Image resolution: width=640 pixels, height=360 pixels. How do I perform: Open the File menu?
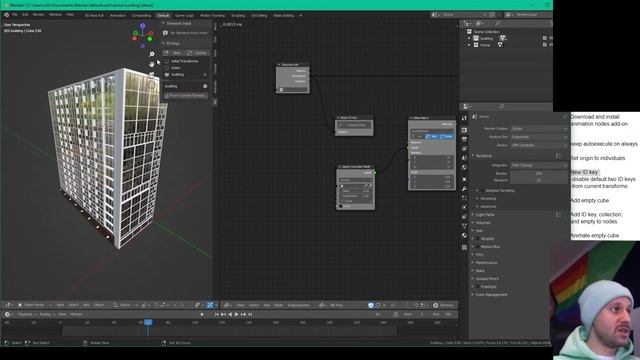pyautogui.click(x=15, y=15)
